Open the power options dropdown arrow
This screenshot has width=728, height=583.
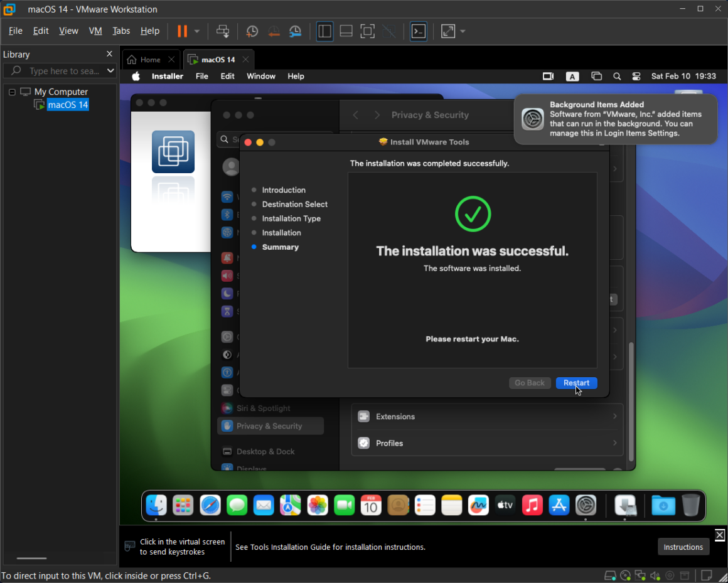197,31
